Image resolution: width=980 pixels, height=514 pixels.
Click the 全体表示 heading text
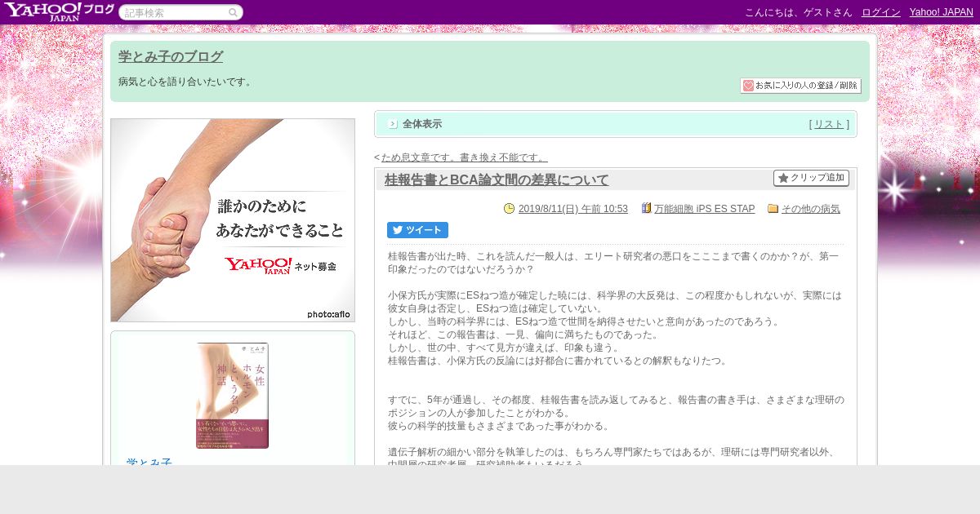tap(422, 124)
